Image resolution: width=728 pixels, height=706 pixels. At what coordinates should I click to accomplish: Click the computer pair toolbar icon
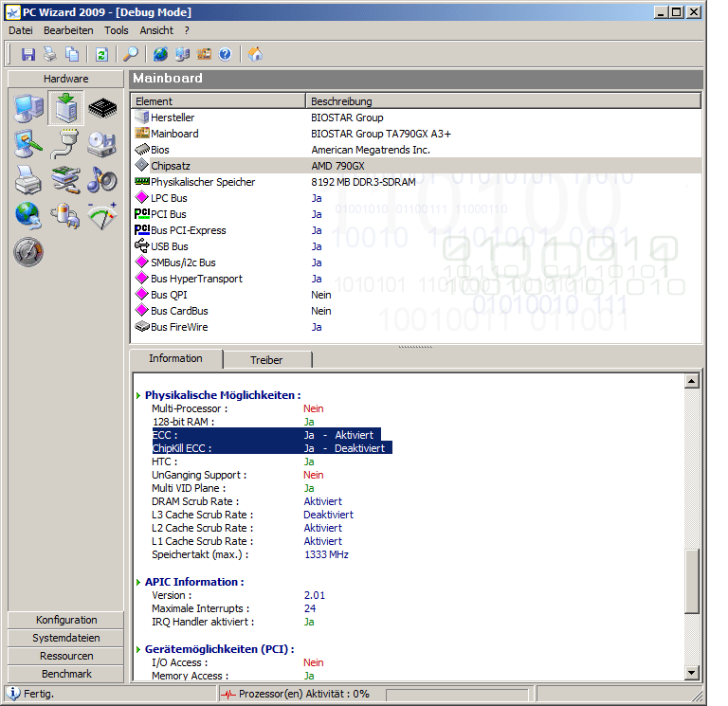coord(182,54)
